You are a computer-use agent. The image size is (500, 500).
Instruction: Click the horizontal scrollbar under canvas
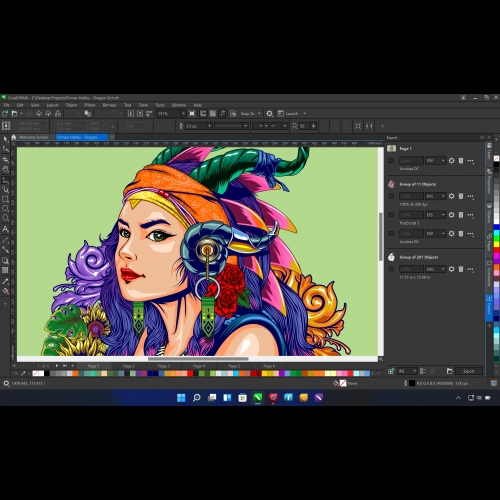coord(198,359)
